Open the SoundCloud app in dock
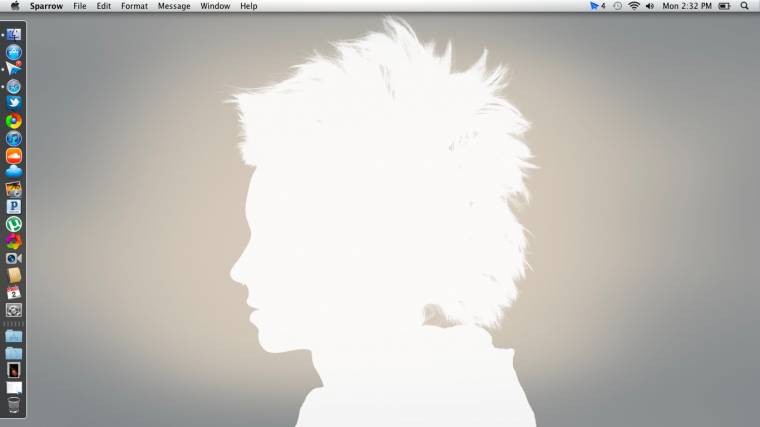Viewport: 760px width, 427px height. [14, 156]
